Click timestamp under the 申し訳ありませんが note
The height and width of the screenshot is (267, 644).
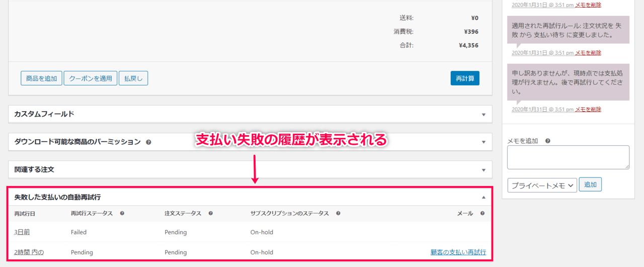(x=543, y=110)
